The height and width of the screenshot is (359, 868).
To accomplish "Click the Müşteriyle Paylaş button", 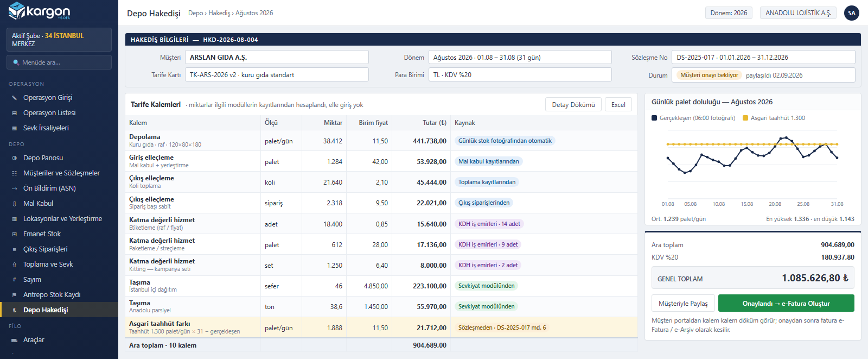I will click(x=683, y=304).
